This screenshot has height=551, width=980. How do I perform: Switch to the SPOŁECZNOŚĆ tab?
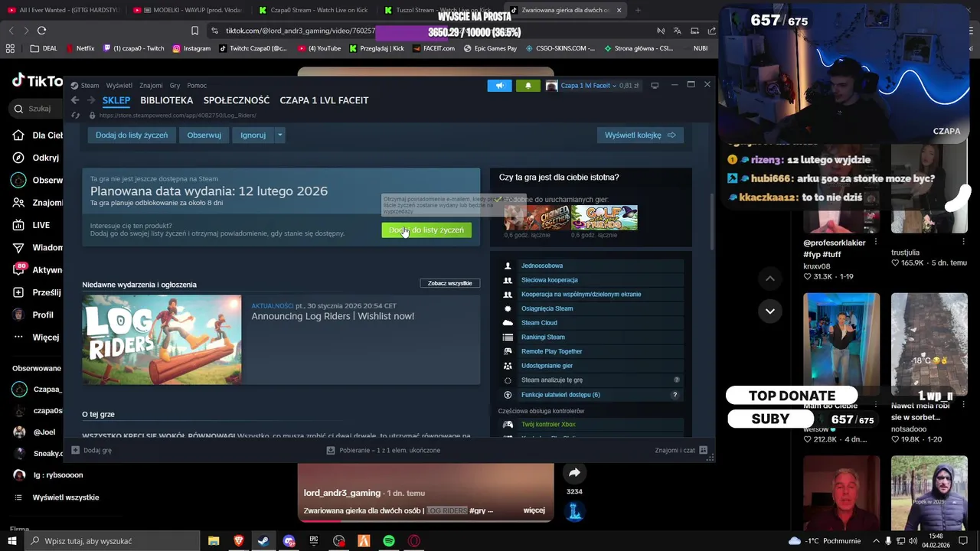pyautogui.click(x=237, y=100)
